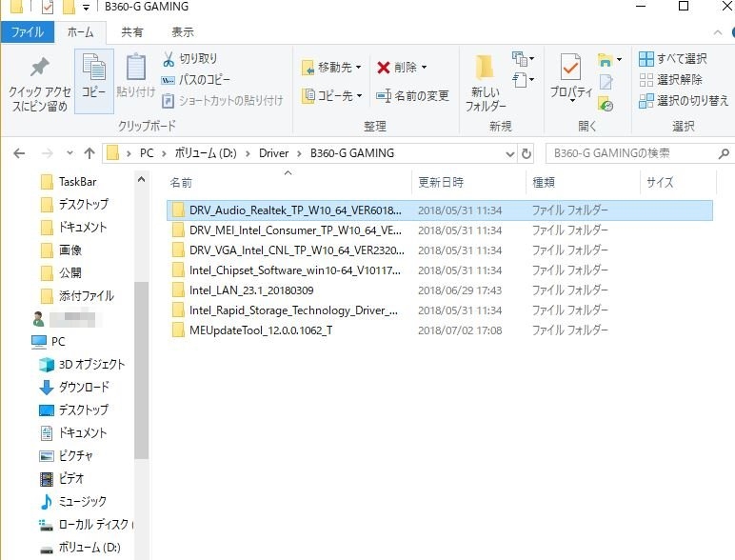Open ピクチャ in navigation pane
This screenshot has height=560, width=735.
[x=66, y=455]
